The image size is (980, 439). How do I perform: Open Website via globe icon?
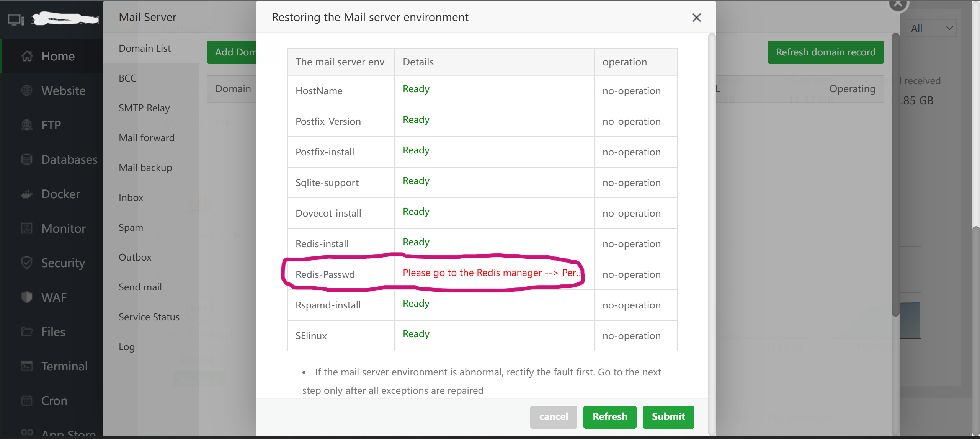click(27, 91)
